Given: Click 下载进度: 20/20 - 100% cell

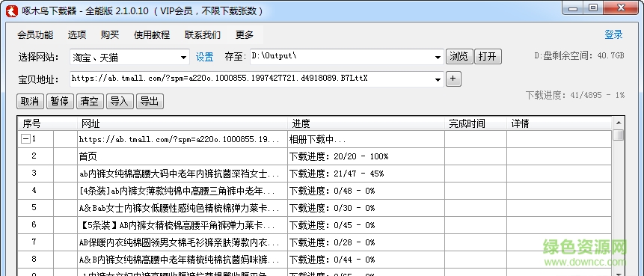Looking at the screenshot, I should [x=366, y=156].
